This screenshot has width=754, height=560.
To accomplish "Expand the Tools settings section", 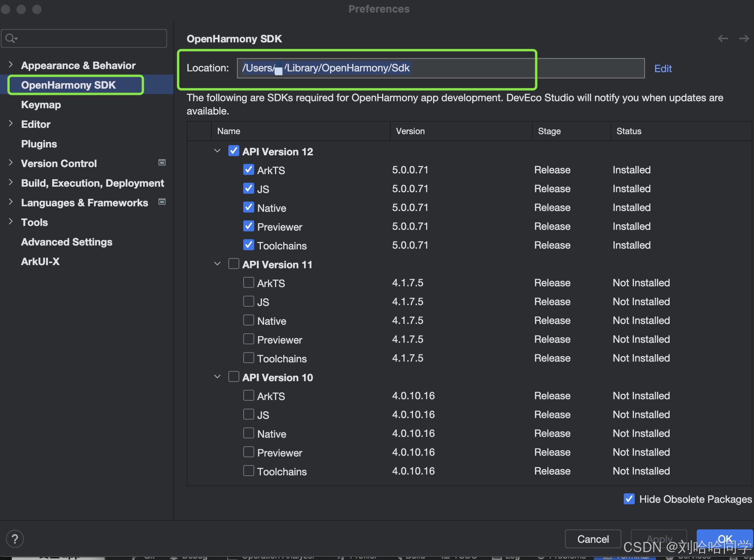I will tap(11, 222).
